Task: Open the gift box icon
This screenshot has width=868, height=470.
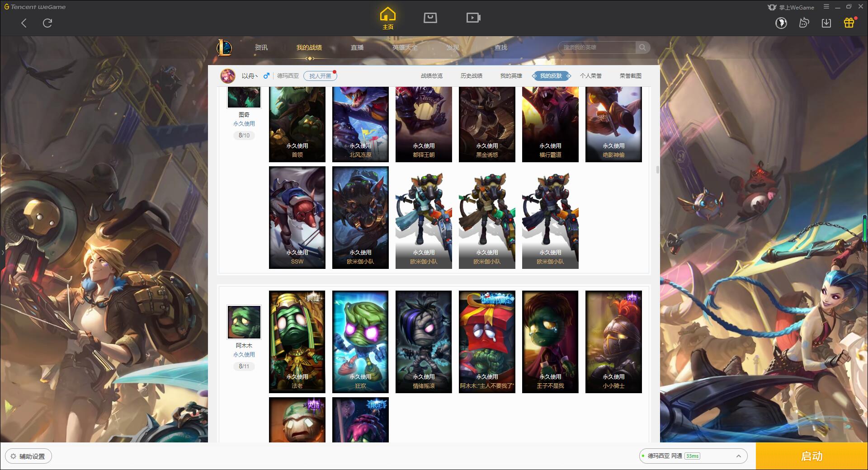Action: click(x=849, y=23)
